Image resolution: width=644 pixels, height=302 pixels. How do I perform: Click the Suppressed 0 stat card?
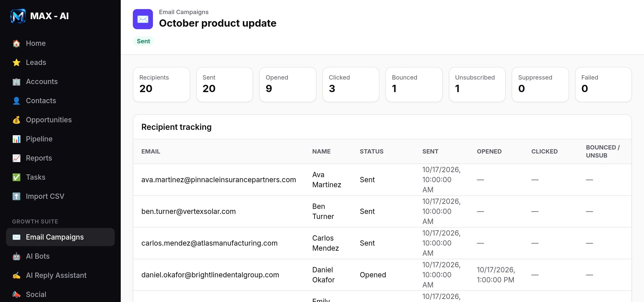click(x=540, y=85)
